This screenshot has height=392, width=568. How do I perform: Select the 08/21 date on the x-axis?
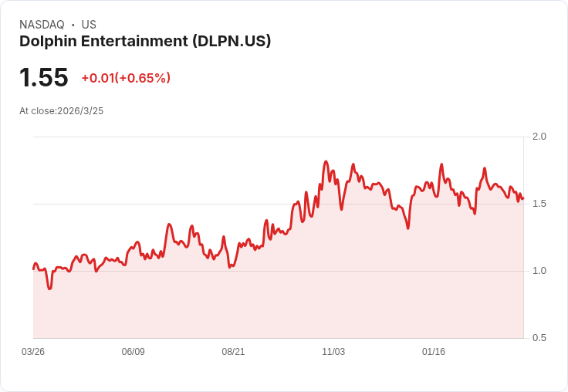233,352
